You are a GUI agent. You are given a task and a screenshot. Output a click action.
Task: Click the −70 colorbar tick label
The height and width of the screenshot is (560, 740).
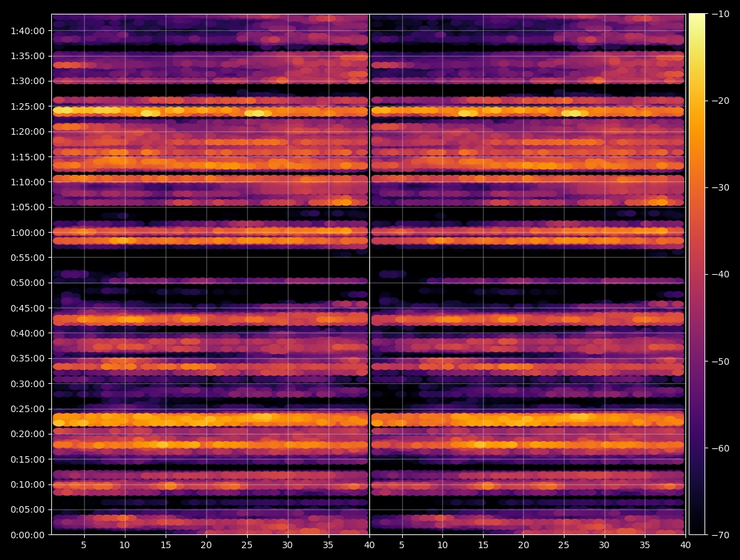pyautogui.click(x=720, y=535)
